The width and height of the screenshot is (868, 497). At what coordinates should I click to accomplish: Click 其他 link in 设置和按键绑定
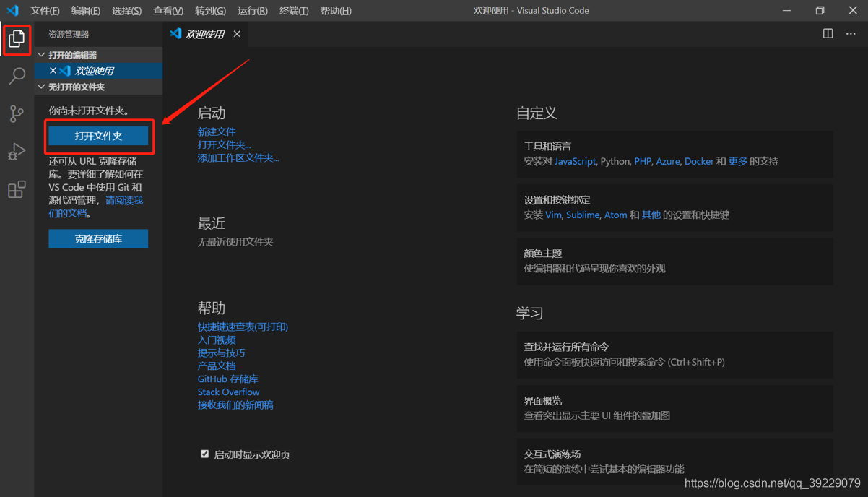[651, 215]
